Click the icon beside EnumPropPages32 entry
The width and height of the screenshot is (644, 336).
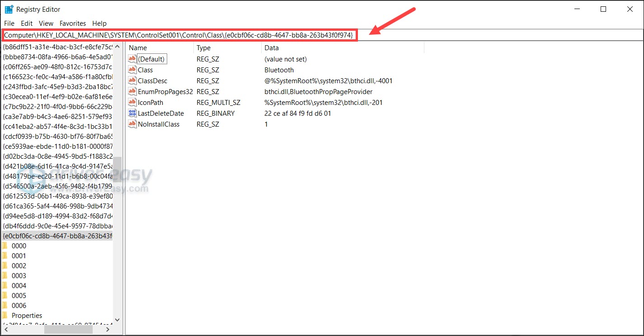(132, 92)
